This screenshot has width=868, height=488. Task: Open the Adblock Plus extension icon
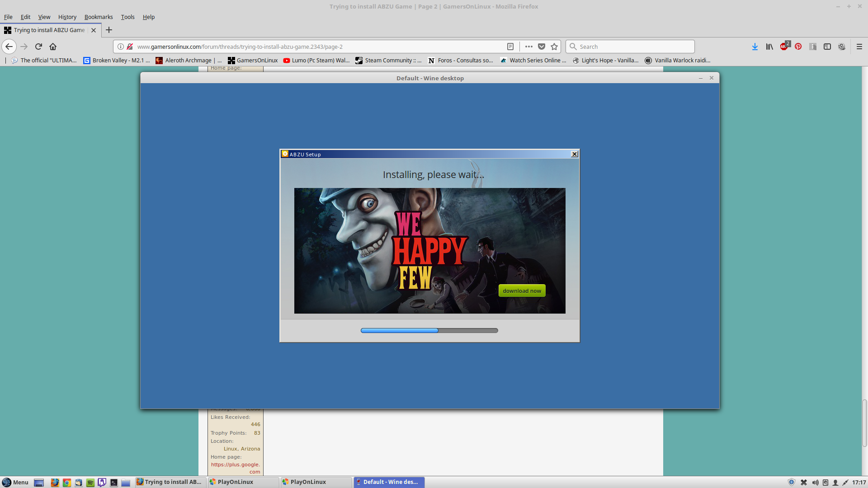pyautogui.click(x=784, y=47)
